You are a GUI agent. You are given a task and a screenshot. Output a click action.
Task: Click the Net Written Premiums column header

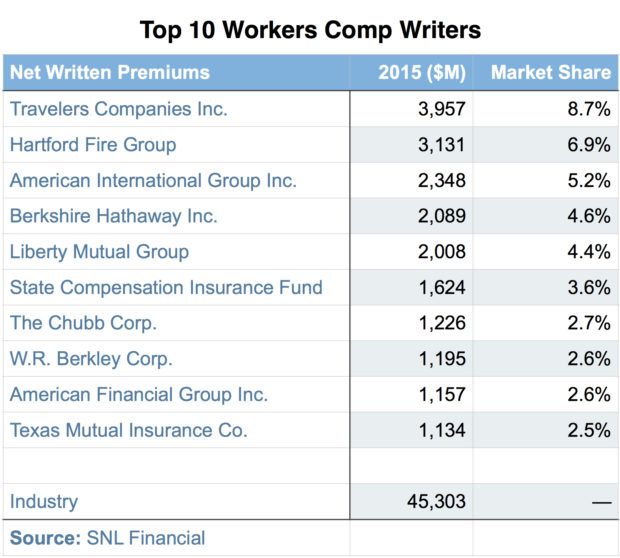pyautogui.click(x=110, y=72)
